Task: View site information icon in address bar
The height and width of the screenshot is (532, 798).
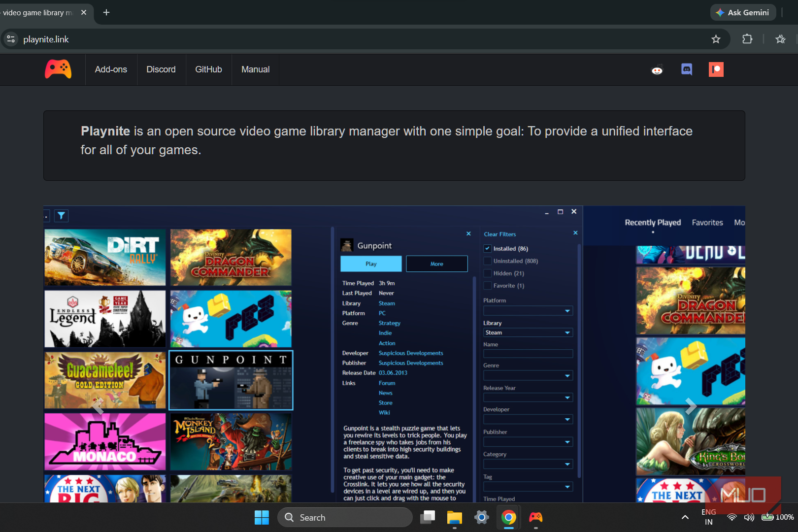Action: (11, 39)
